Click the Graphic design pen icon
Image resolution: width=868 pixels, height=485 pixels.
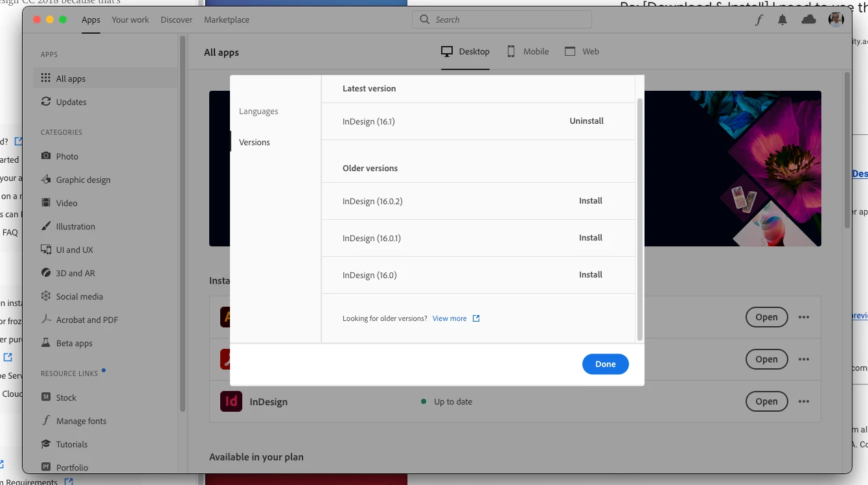click(x=45, y=180)
